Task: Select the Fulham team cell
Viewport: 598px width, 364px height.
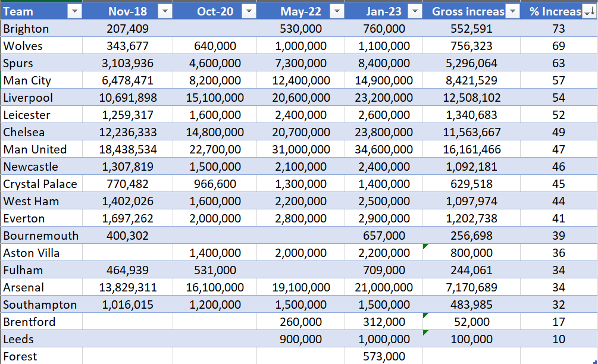Action: [42, 270]
